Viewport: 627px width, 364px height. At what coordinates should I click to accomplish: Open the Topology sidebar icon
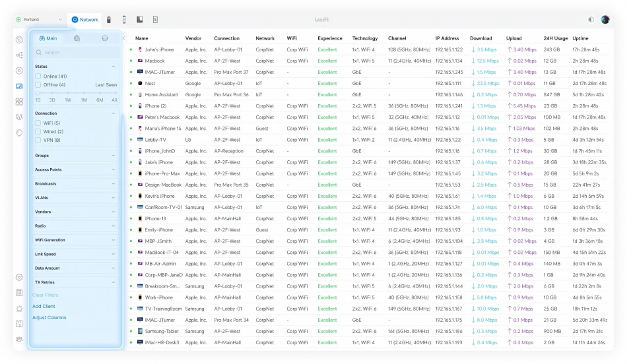(19, 55)
